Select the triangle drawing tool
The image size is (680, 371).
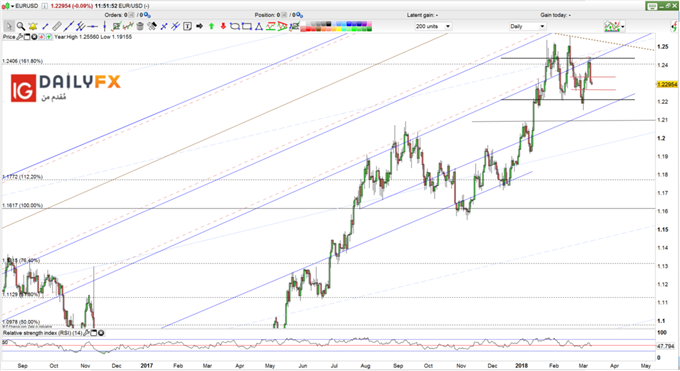[x=259, y=26]
